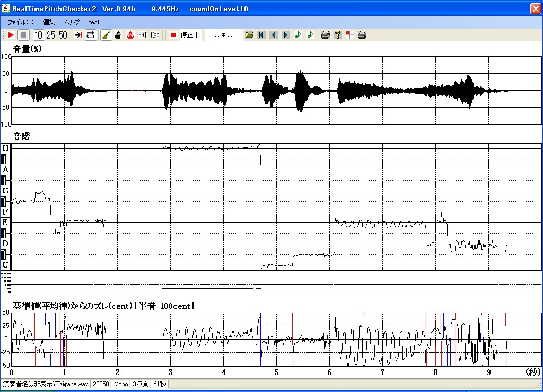Click the 停止中 status label
The image size is (543, 392).
(190, 35)
